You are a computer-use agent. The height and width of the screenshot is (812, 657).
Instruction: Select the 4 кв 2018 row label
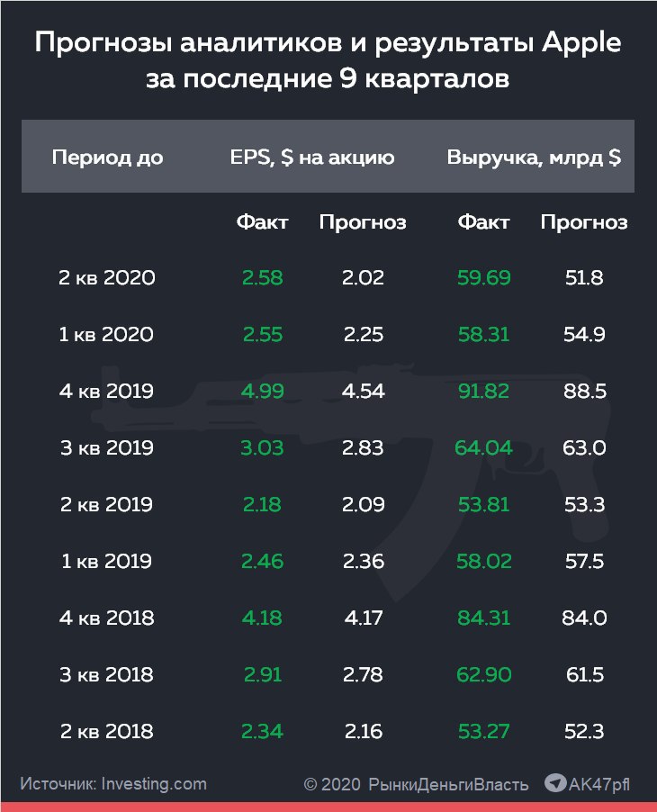pyautogui.click(x=107, y=618)
